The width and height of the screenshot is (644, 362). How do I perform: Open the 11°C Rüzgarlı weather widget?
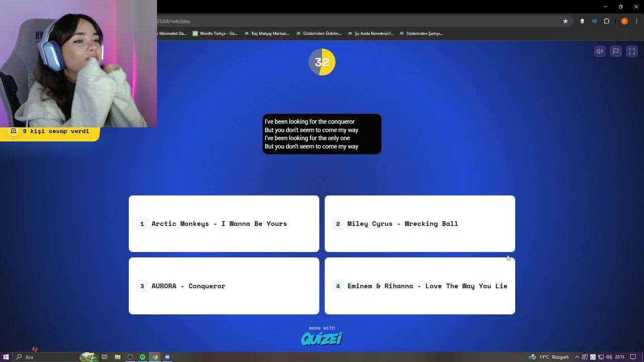549,357
